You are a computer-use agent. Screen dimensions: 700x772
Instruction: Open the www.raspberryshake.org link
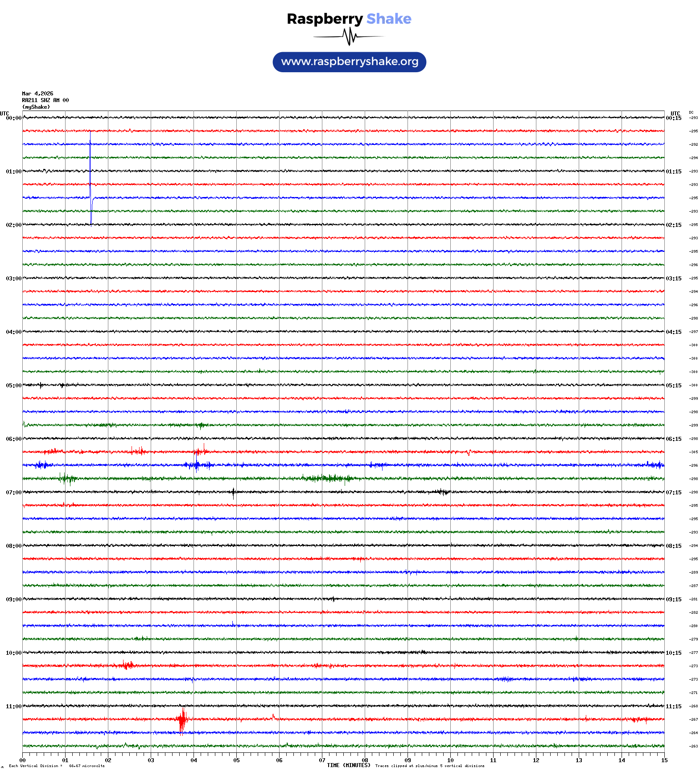coord(350,62)
